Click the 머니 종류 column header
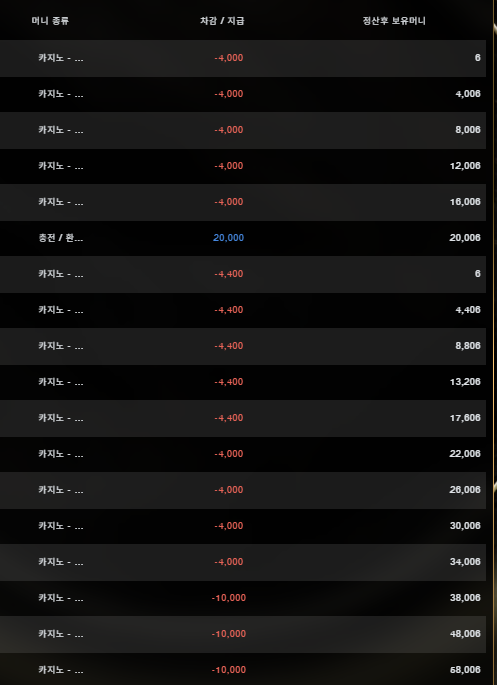Screen dimensions: 497x685 pyautogui.click(x=50, y=21)
